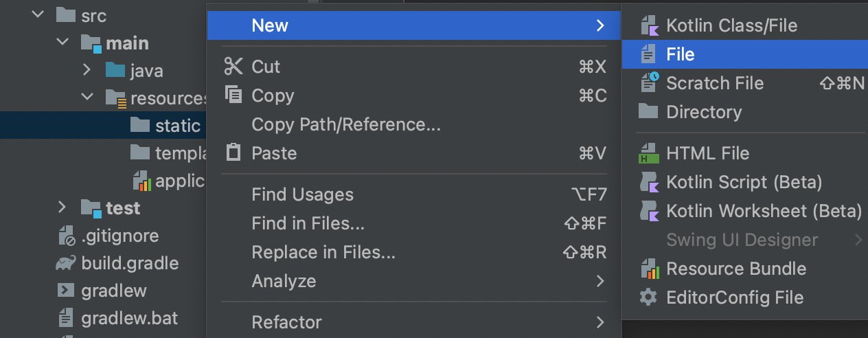Select the HTML File icon
Screen dimensions: 868x338
pos(649,153)
